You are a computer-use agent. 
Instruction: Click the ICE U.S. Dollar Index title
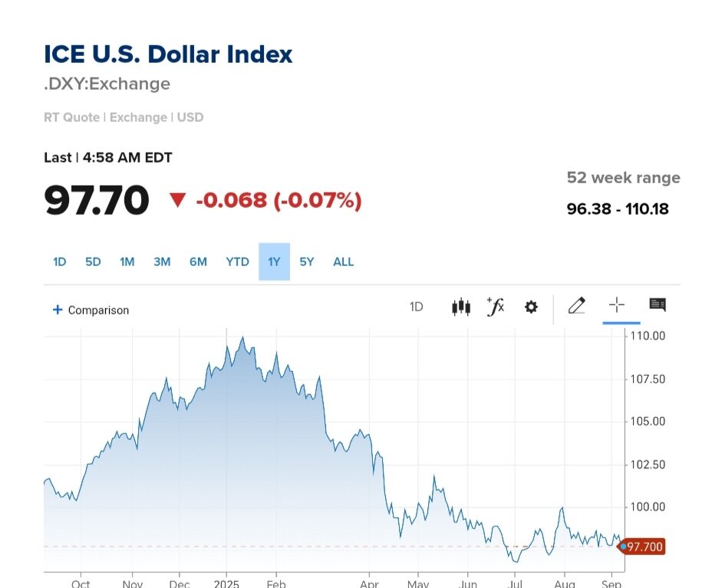pyautogui.click(x=168, y=55)
